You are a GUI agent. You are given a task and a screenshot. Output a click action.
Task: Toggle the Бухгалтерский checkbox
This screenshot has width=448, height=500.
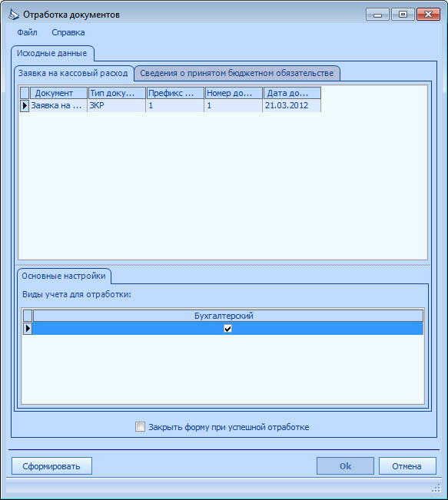point(227,329)
